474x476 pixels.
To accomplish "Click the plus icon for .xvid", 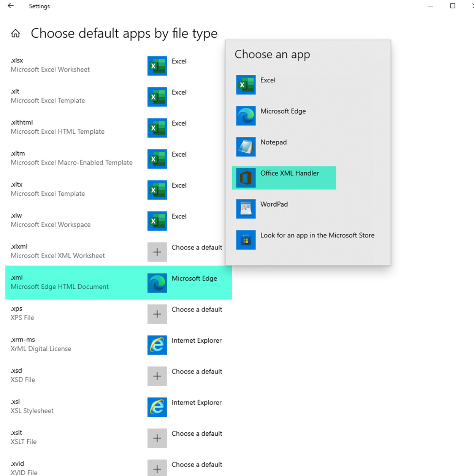I will coord(157,468).
